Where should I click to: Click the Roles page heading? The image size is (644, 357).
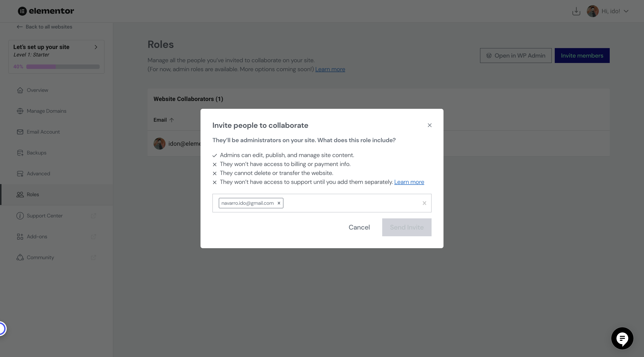click(160, 45)
